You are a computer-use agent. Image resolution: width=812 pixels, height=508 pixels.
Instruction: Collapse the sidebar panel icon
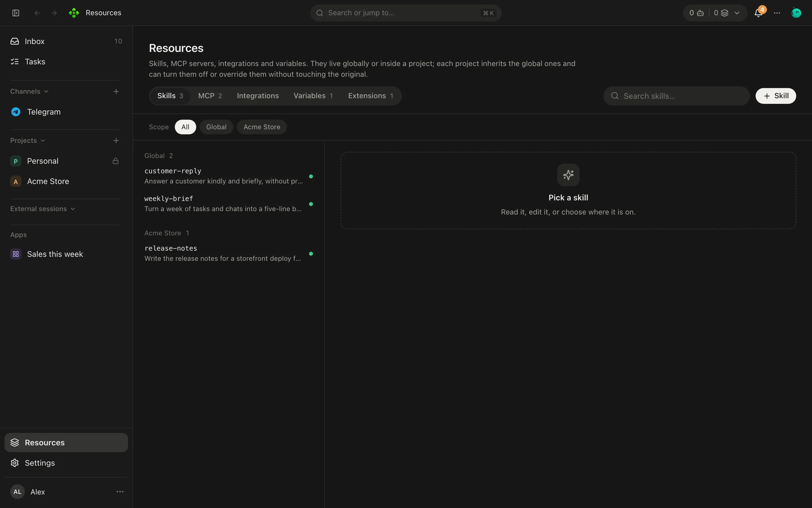click(16, 13)
